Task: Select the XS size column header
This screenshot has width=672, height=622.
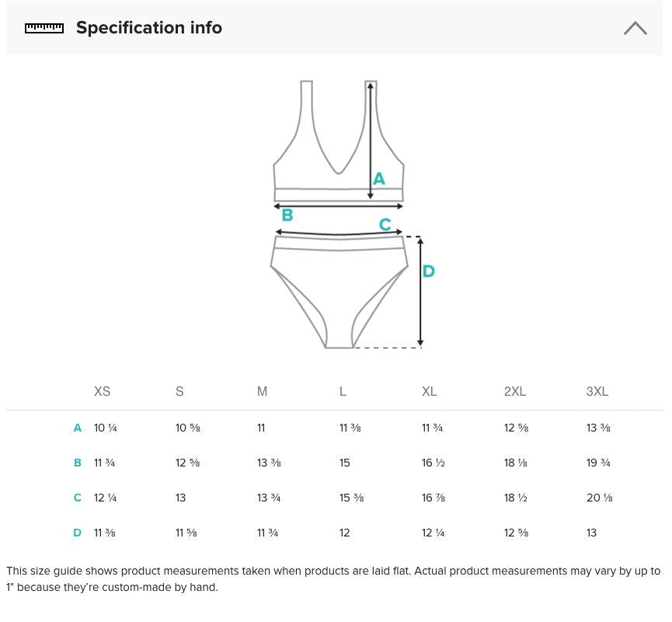Action: pos(103,391)
